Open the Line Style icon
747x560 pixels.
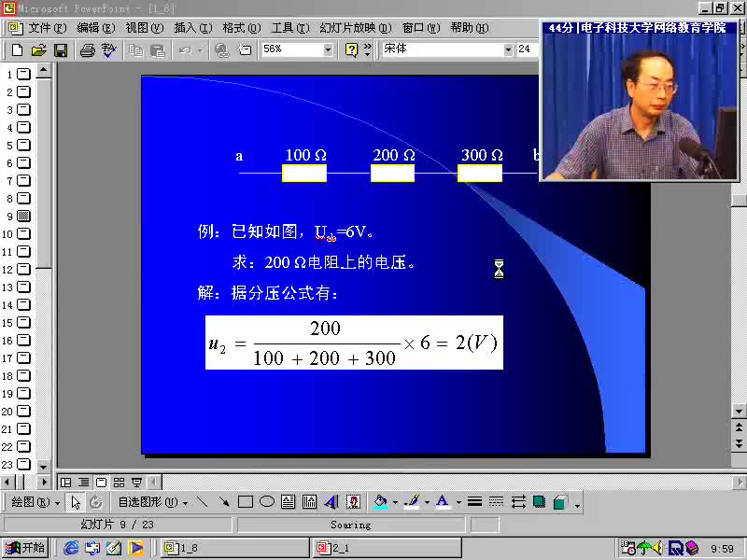point(474,502)
